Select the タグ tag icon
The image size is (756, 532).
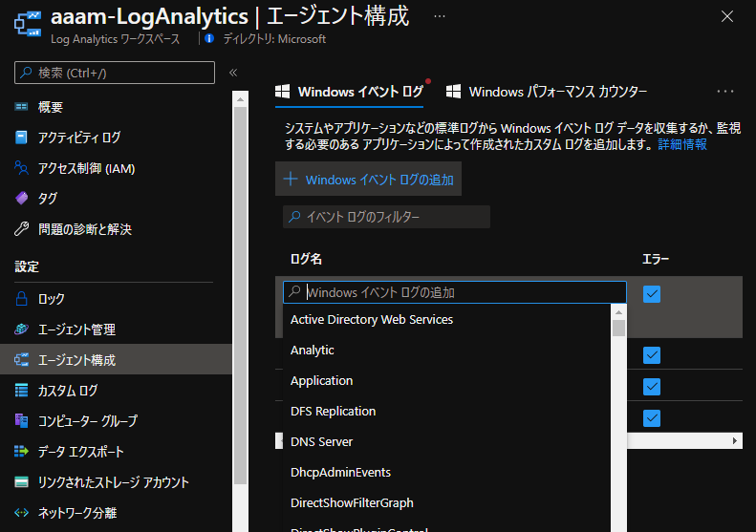[x=22, y=198]
